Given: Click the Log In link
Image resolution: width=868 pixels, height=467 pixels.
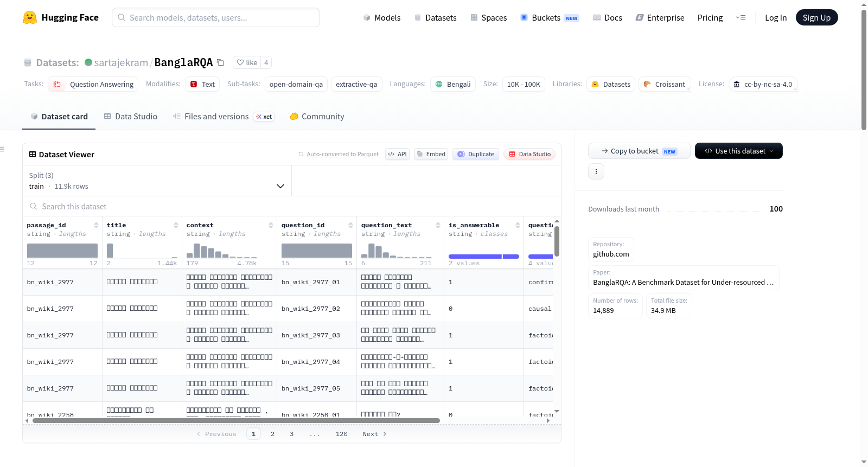Looking at the screenshot, I should coord(776,17).
